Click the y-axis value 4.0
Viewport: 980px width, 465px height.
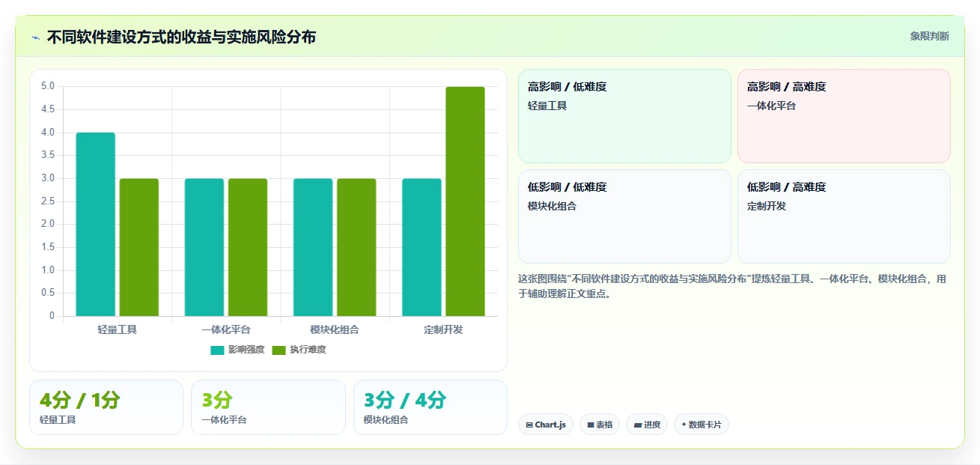48,133
